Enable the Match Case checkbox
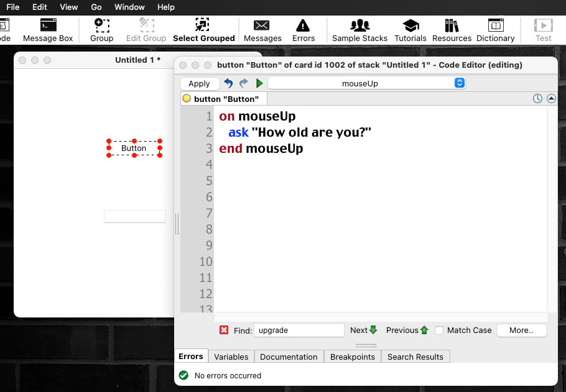Image resolution: width=566 pixels, height=392 pixels. 439,330
